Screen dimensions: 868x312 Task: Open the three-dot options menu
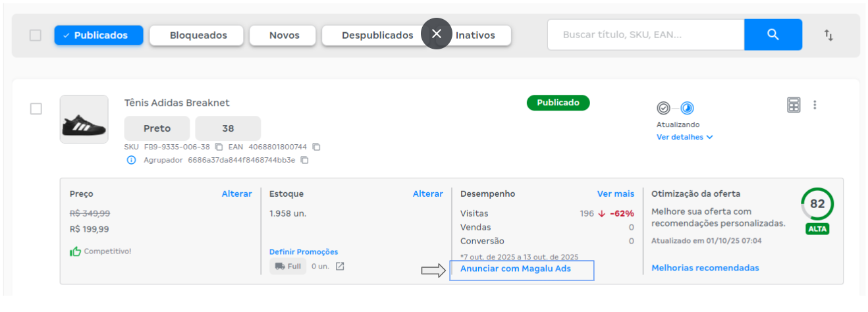point(815,105)
